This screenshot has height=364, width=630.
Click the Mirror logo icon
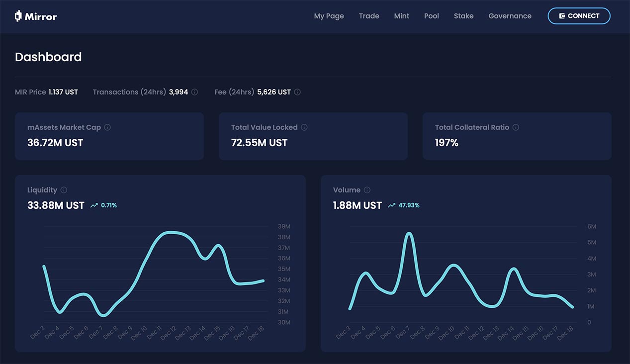click(x=19, y=16)
